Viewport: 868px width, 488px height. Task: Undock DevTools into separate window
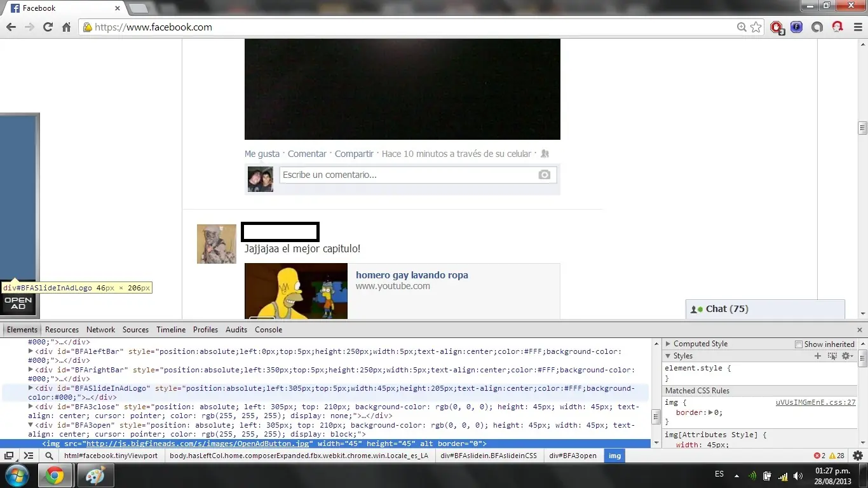(9, 456)
